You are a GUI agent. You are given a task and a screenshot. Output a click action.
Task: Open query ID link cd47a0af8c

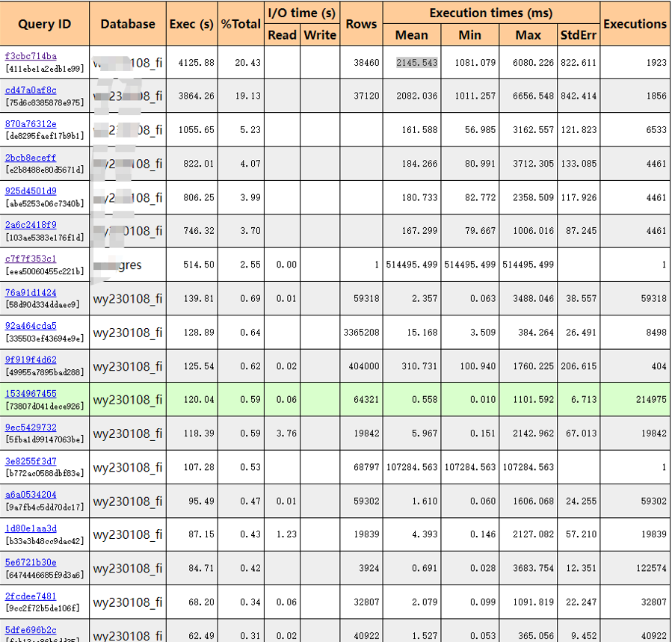(x=31, y=90)
